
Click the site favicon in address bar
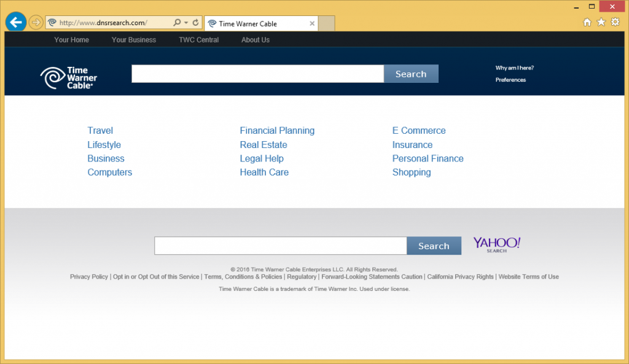coord(52,23)
